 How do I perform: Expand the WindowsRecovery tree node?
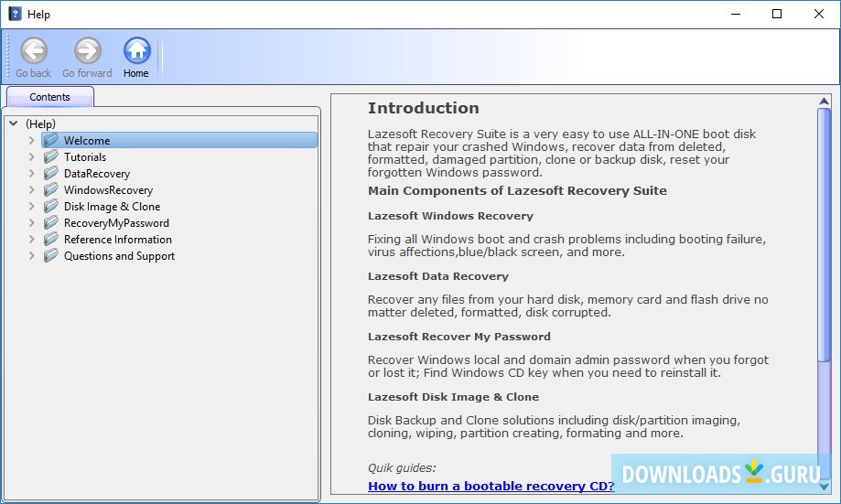tap(32, 190)
